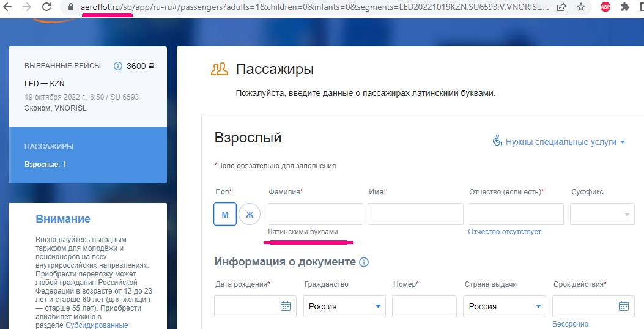Open calendar for Срок действия

[x=623, y=306]
